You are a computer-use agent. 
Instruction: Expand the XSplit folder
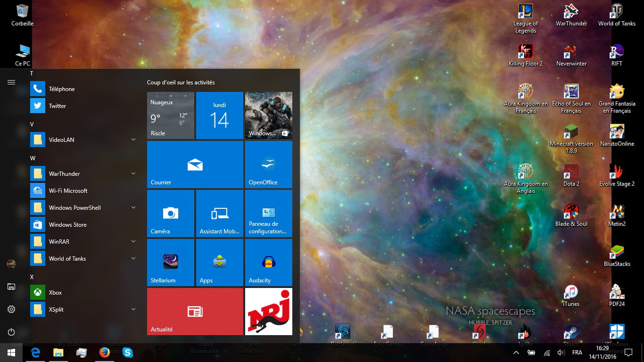(84, 309)
